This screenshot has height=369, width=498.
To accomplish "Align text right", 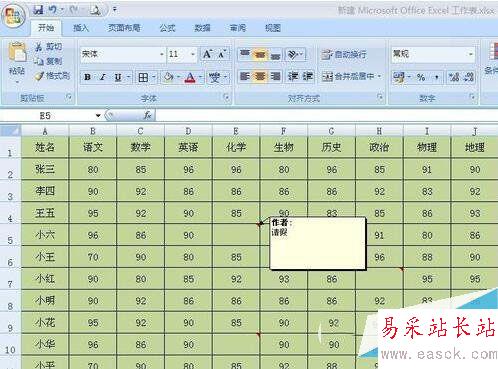I will tap(275, 77).
